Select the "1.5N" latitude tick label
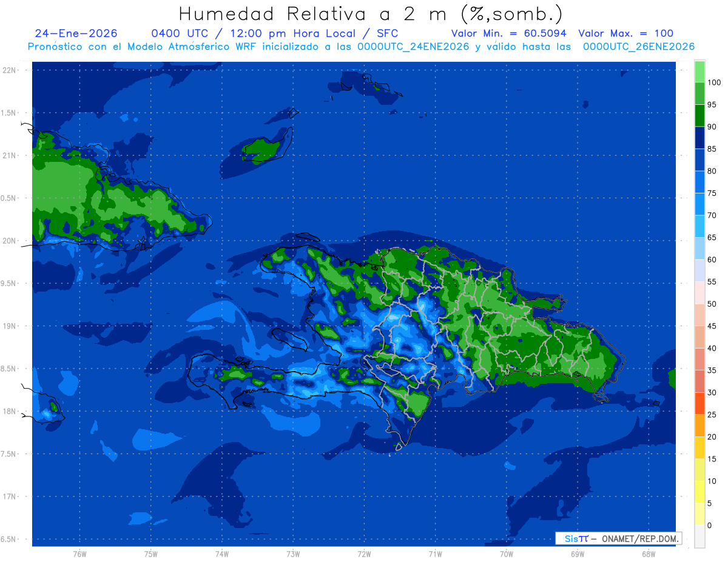The width and height of the screenshot is (728, 562). coord(8,113)
